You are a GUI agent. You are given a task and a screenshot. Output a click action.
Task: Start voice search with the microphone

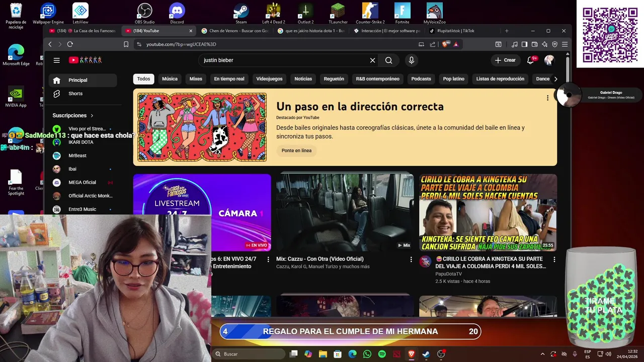click(x=412, y=60)
